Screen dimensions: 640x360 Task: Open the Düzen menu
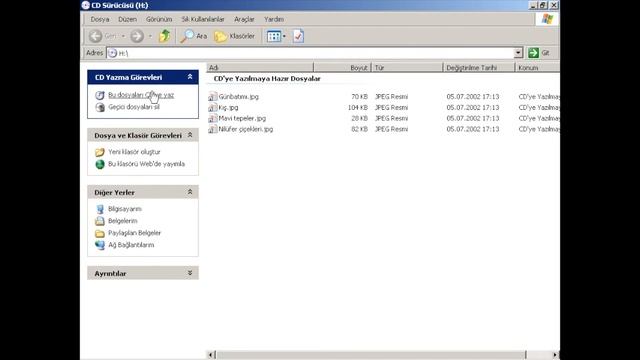tap(127, 19)
